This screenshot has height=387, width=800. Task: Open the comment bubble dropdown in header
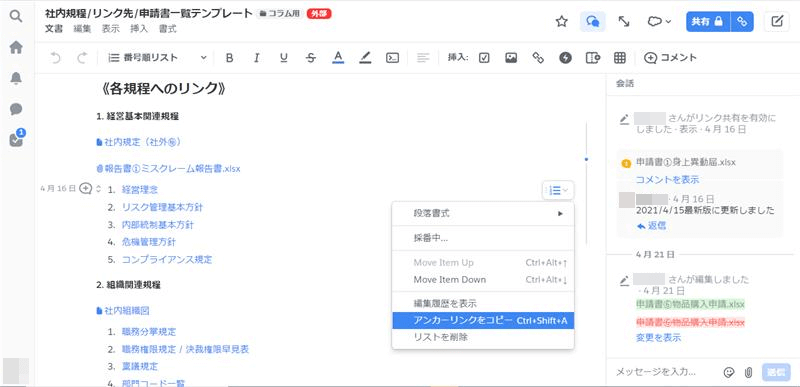(659, 21)
